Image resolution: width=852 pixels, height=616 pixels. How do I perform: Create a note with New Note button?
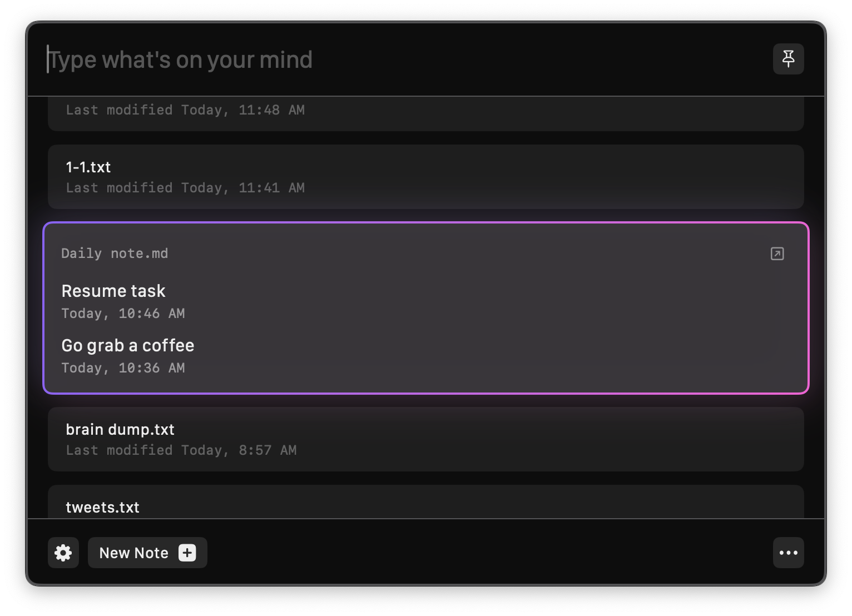click(147, 553)
